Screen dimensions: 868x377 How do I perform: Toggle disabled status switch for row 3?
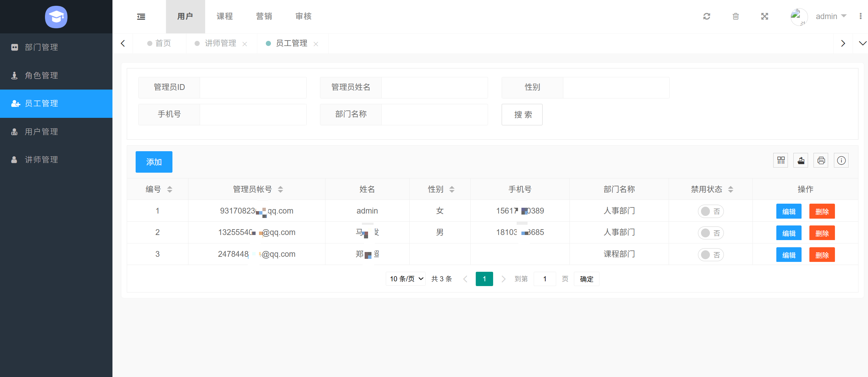pyautogui.click(x=711, y=255)
